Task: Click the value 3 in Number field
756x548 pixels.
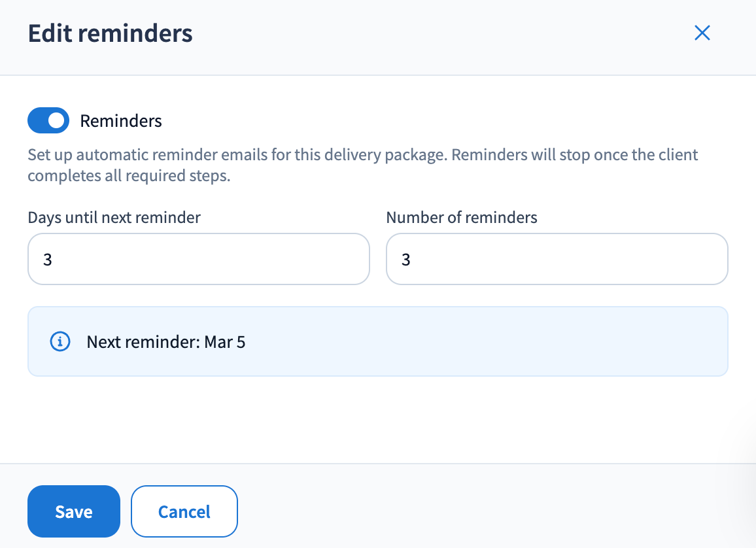Action: (x=406, y=260)
